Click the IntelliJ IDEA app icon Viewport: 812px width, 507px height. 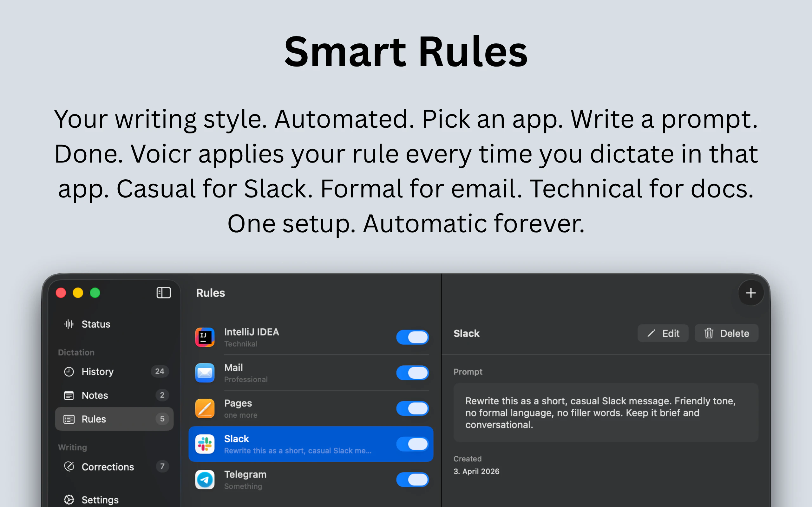205,337
